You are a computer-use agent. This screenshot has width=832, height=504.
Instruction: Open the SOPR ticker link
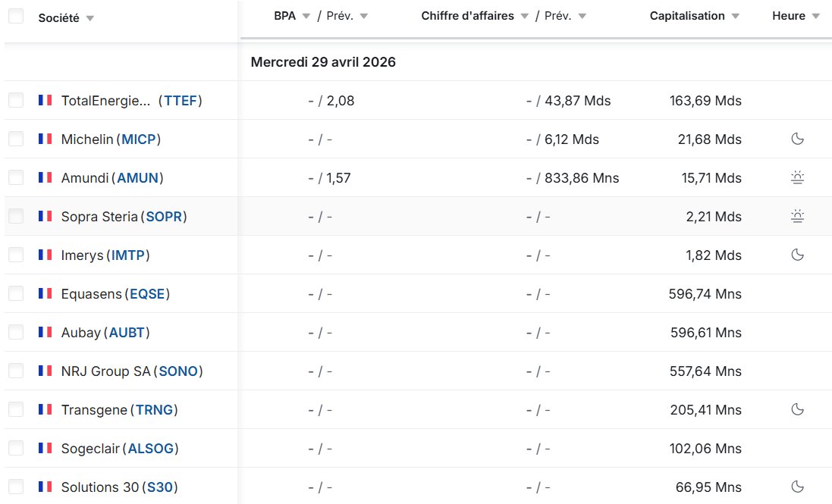tap(164, 217)
